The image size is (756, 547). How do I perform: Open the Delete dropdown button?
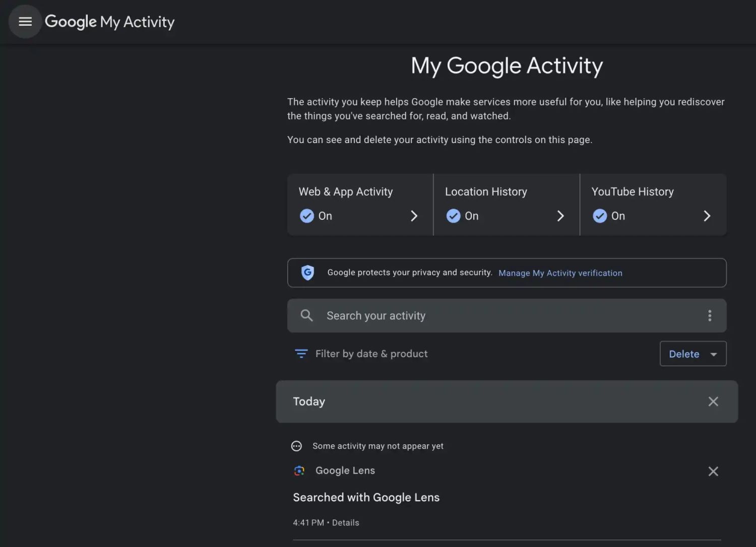tap(692, 354)
